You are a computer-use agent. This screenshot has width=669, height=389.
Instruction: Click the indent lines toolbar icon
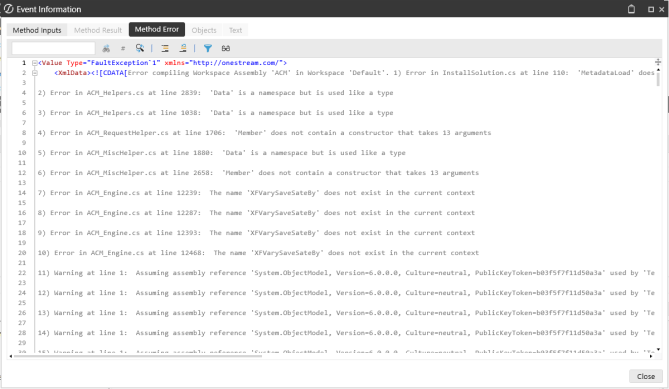pos(165,48)
